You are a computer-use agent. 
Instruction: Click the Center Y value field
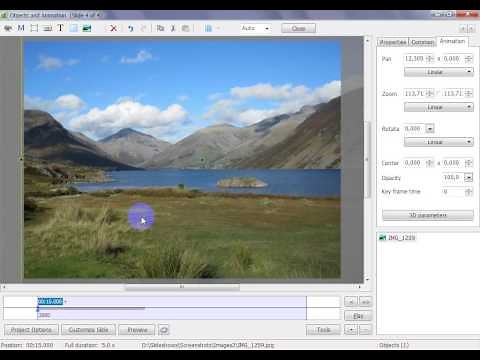pos(453,163)
